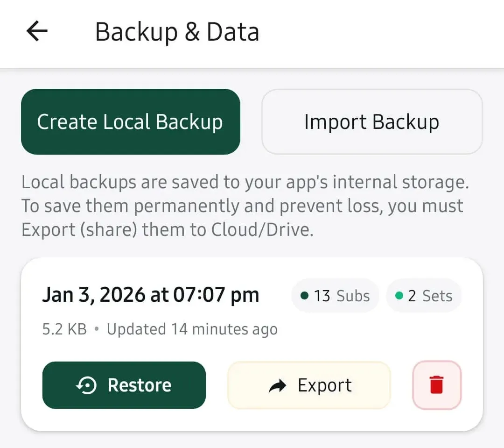504x448 pixels.
Task: Go back using the arrow icon
Action: [x=37, y=31]
